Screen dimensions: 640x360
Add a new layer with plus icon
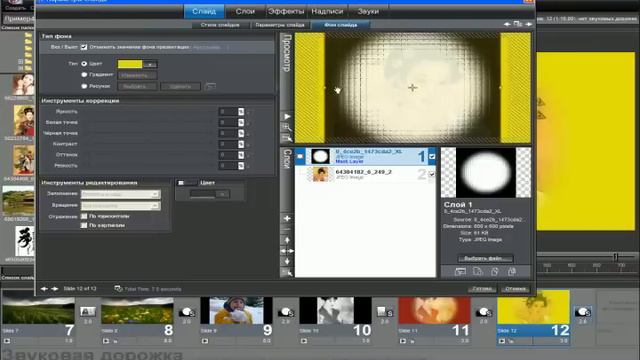click(287, 218)
